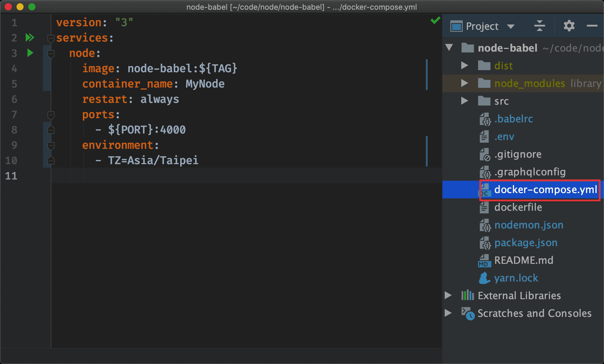Select docker-compose.yml in the project tree
The height and width of the screenshot is (364, 604).
pos(546,190)
